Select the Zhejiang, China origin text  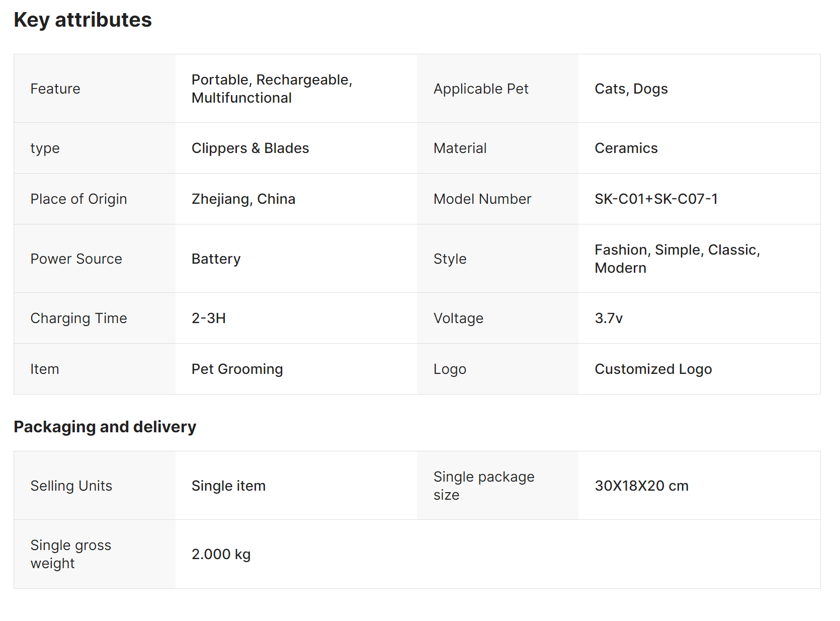click(243, 199)
